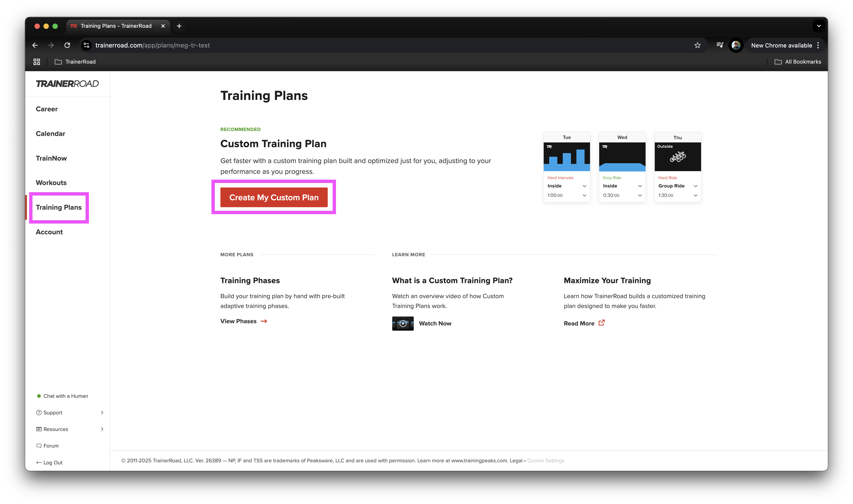Viewport: 853px width, 504px height.
Task: Open the Thursday Outside group ride card
Action: [677, 157]
